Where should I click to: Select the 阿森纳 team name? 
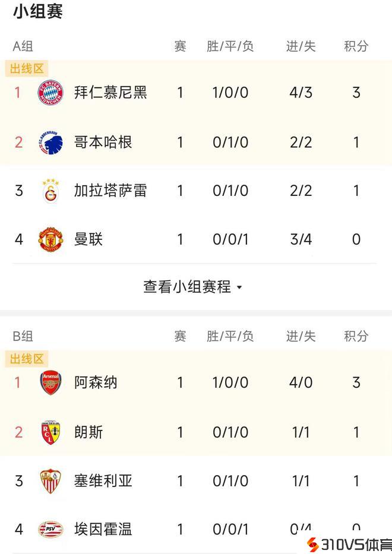pos(96,383)
